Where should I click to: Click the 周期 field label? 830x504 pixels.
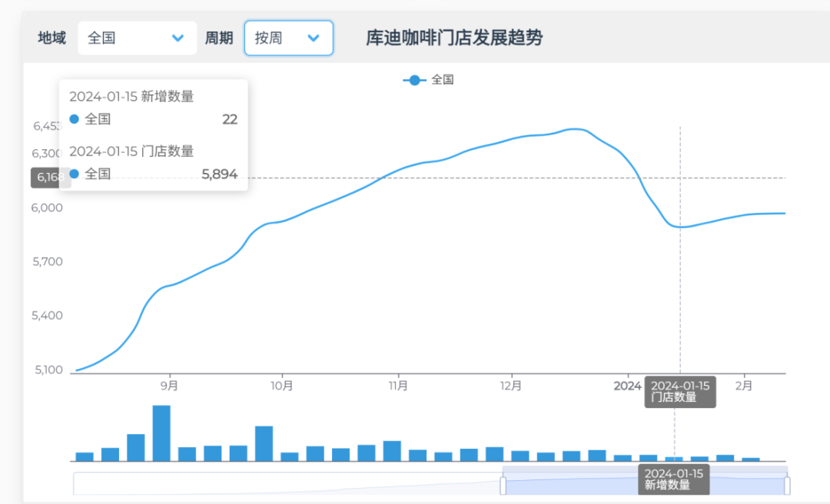point(219,38)
